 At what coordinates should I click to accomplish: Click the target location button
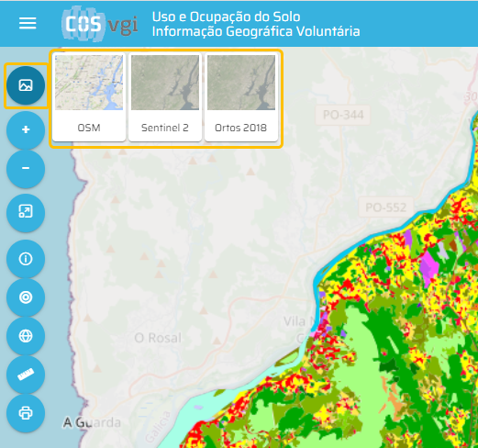(26, 297)
